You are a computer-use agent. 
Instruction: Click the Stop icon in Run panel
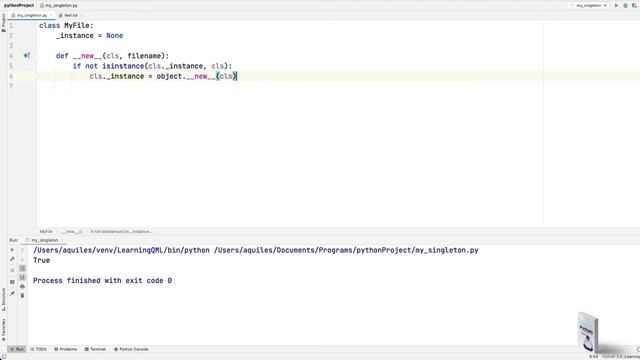tap(12, 270)
